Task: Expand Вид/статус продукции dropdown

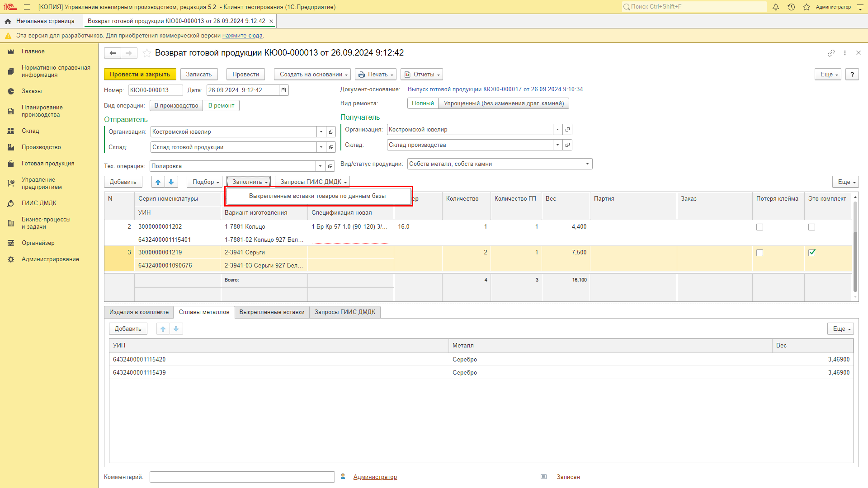Action: coord(587,164)
